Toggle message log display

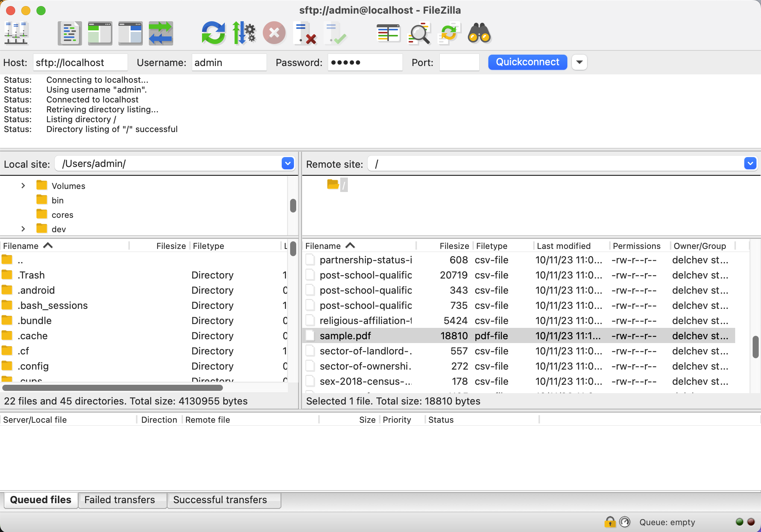tap(69, 33)
